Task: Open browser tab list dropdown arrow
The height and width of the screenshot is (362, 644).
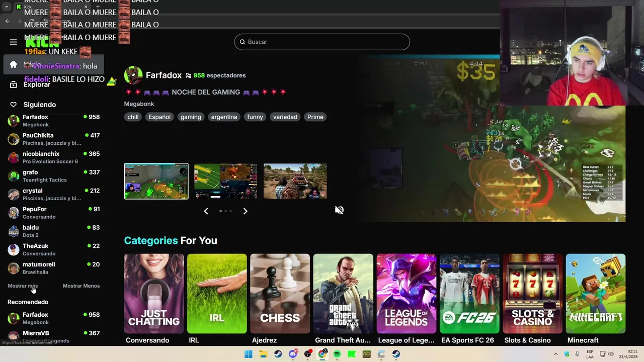Action: [7, 7]
